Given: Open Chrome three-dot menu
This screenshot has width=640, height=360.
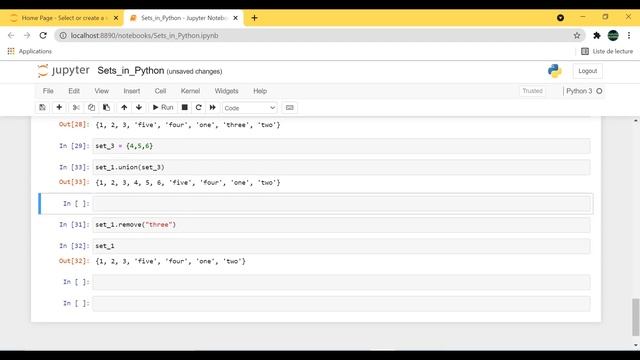Looking at the screenshot, I should point(629,36).
